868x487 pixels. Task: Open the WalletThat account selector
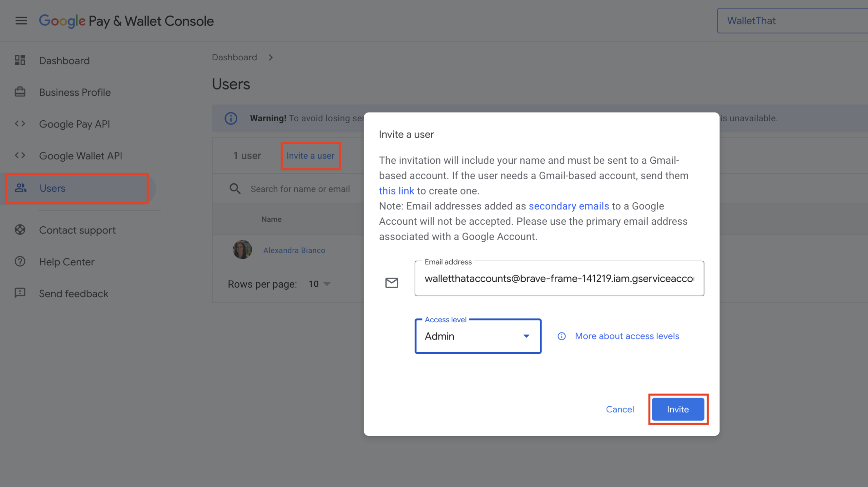coord(792,21)
